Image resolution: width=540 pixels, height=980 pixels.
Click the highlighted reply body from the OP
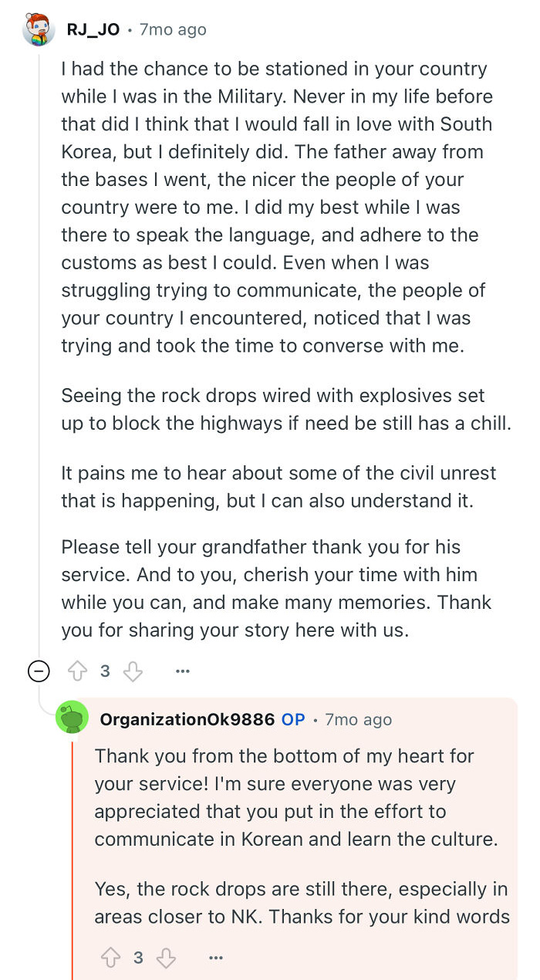[x=301, y=833]
